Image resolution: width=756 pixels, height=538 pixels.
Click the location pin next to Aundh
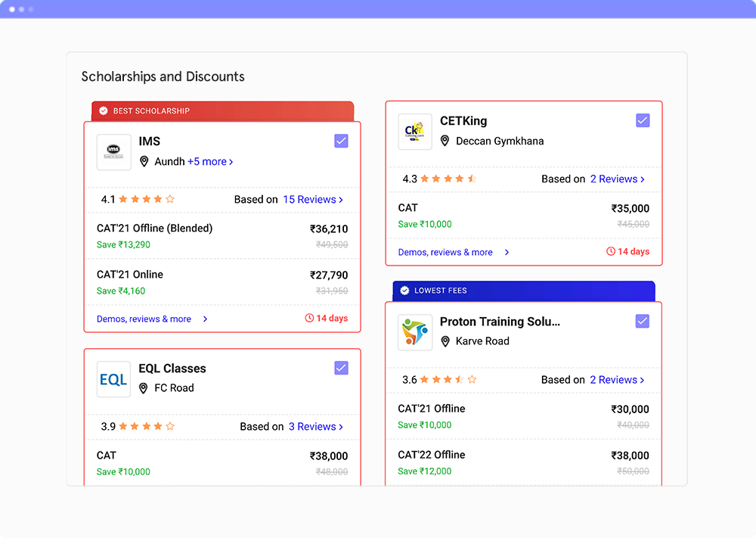tap(144, 162)
